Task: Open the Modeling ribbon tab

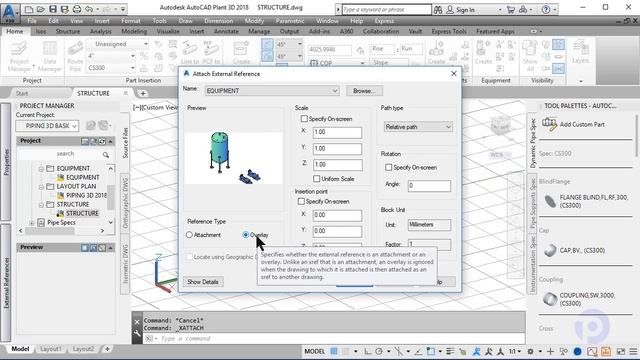Action: coord(134,31)
